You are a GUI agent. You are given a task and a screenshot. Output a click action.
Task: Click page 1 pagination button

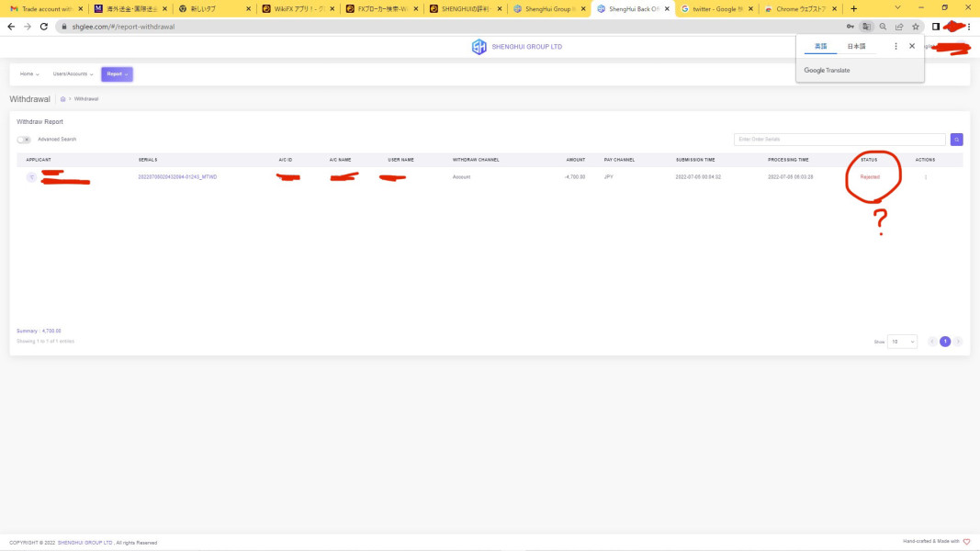945,342
